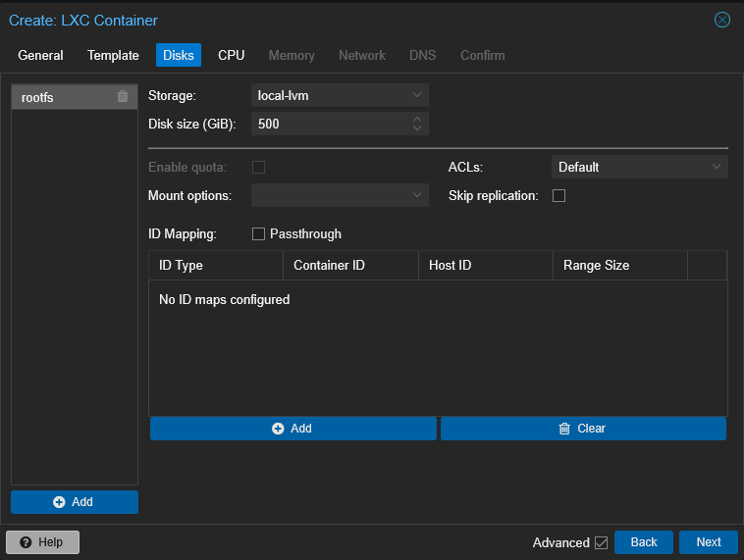Go to the CPU tab

point(231,56)
